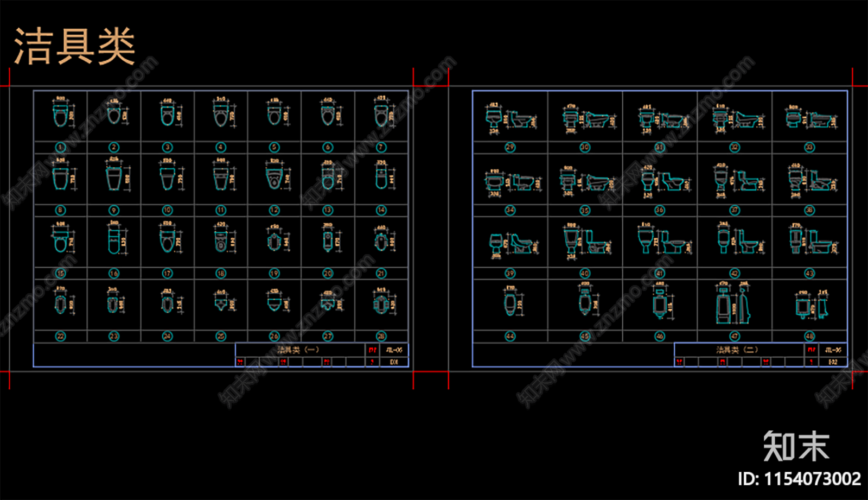Select the circled number 23 label

[114, 336]
